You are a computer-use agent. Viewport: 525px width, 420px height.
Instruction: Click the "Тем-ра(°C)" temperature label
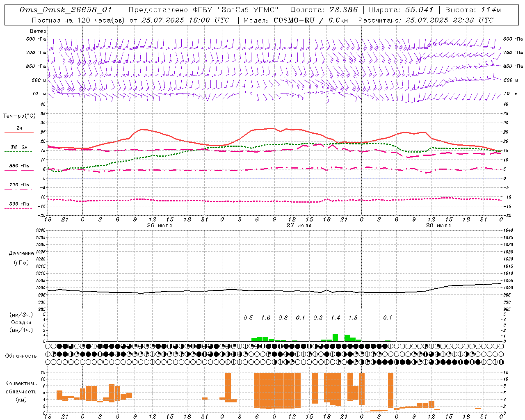[19, 116]
